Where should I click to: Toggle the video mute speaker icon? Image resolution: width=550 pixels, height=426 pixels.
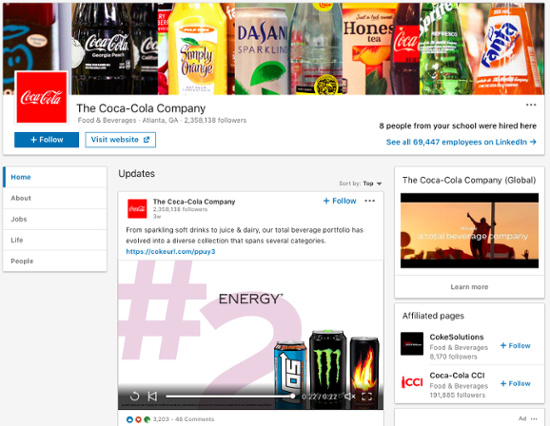[350, 397]
